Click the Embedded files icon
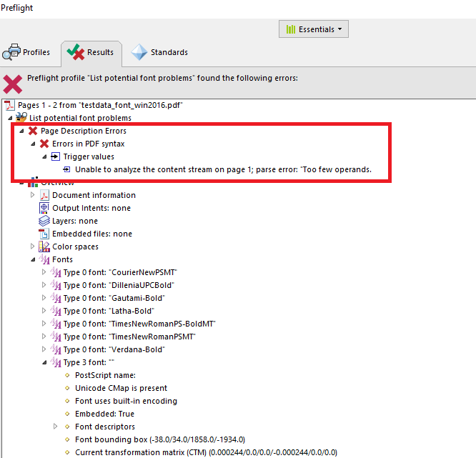Image resolution: width=476 pixels, height=458 pixels. click(x=44, y=234)
